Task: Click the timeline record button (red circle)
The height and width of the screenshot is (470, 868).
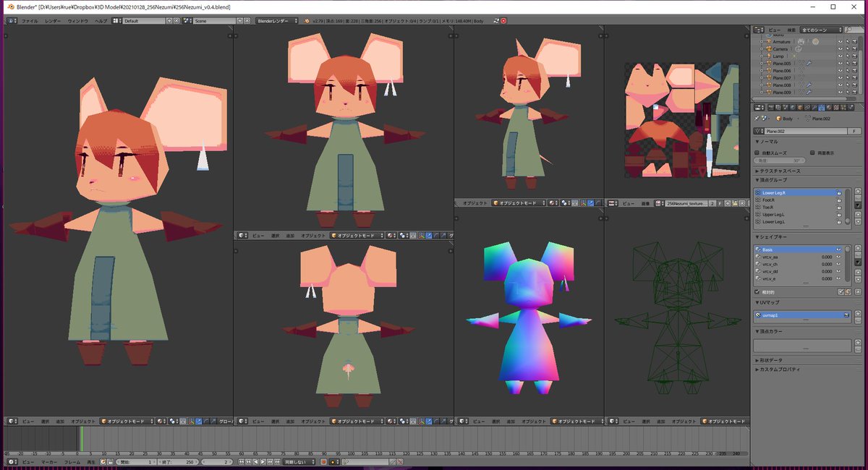Action: click(x=323, y=461)
